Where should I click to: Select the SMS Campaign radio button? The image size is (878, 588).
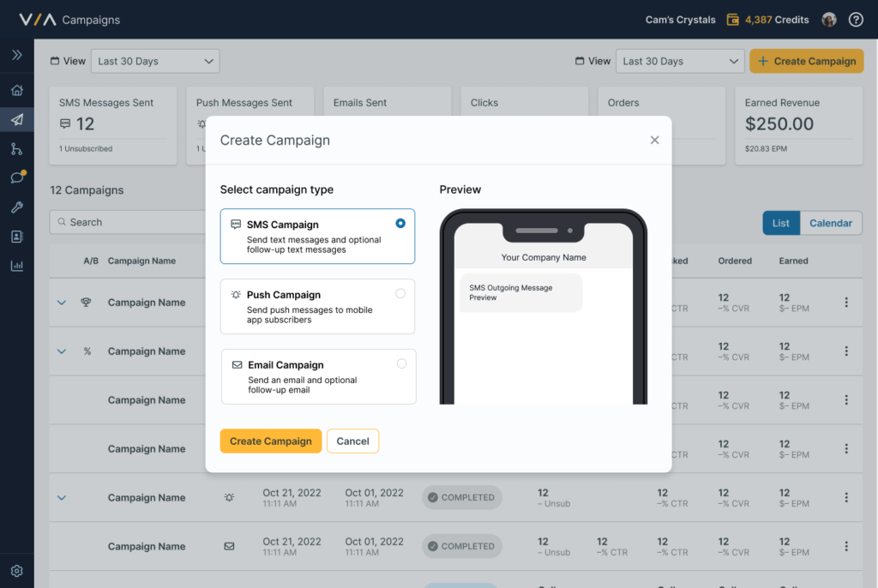400,223
